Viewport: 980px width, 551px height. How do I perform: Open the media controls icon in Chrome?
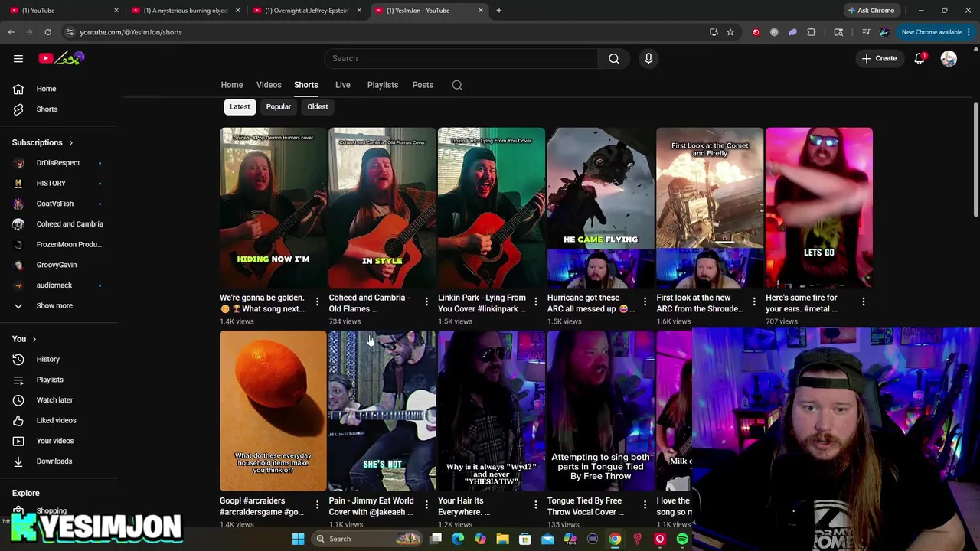click(866, 32)
